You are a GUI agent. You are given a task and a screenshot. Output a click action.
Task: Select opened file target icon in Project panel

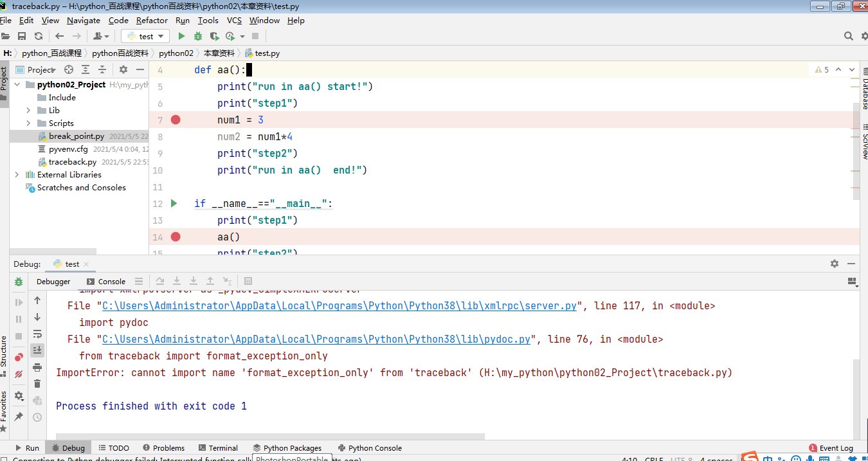tap(69, 69)
